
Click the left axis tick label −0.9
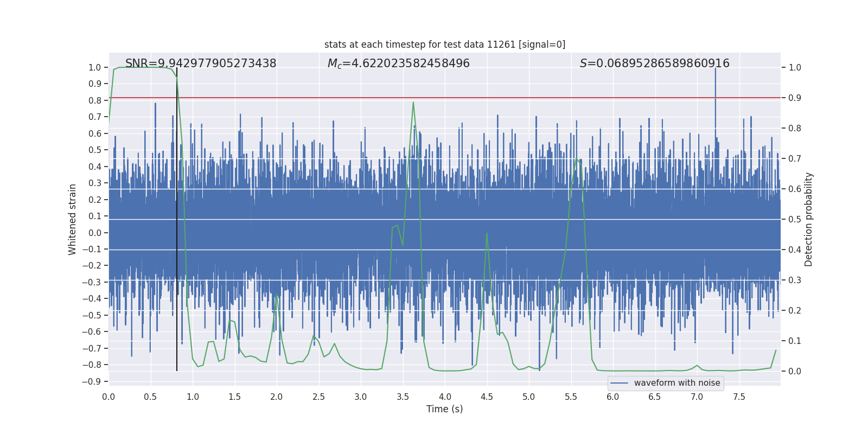click(x=94, y=381)
